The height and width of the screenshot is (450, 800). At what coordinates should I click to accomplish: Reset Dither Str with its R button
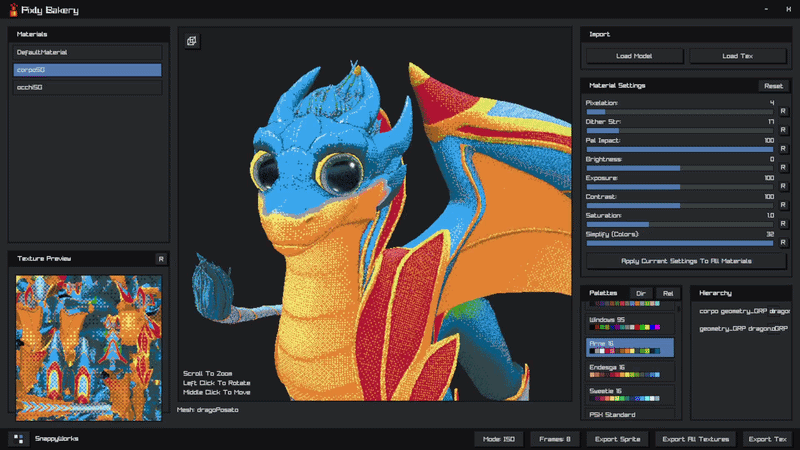pos(783,130)
